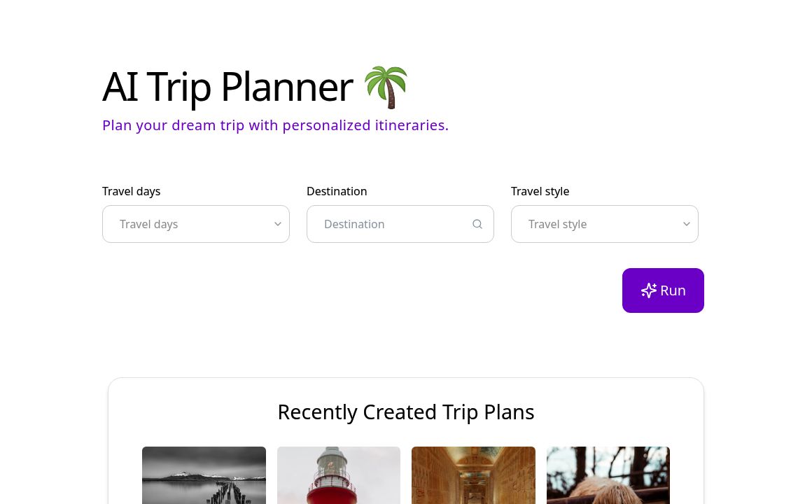Click the tagline about personalized itineraries
The height and width of the screenshot is (504, 812).
pyautogui.click(x=275, y=125)
